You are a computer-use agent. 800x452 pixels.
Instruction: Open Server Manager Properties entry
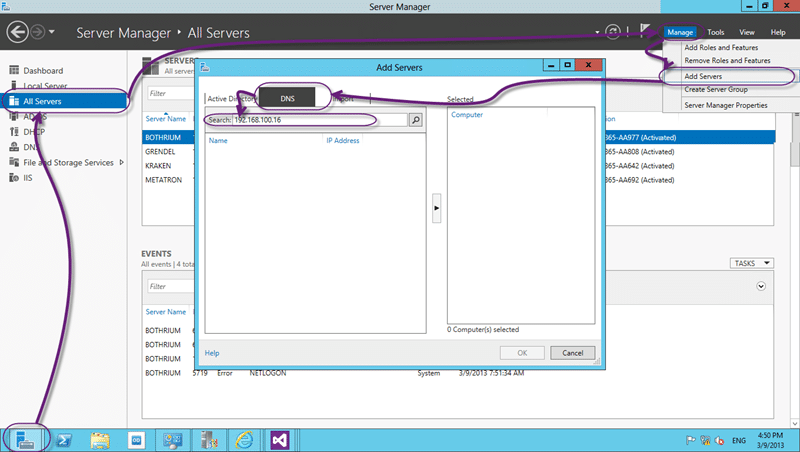(x=726, y=105)
